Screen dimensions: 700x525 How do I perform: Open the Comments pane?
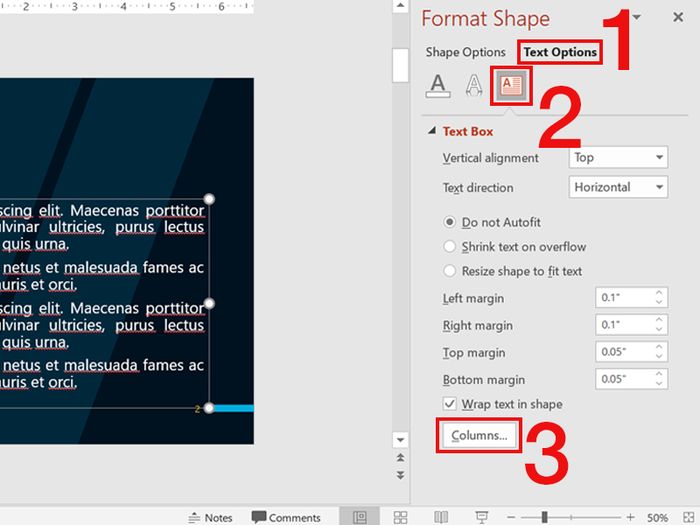286,517
